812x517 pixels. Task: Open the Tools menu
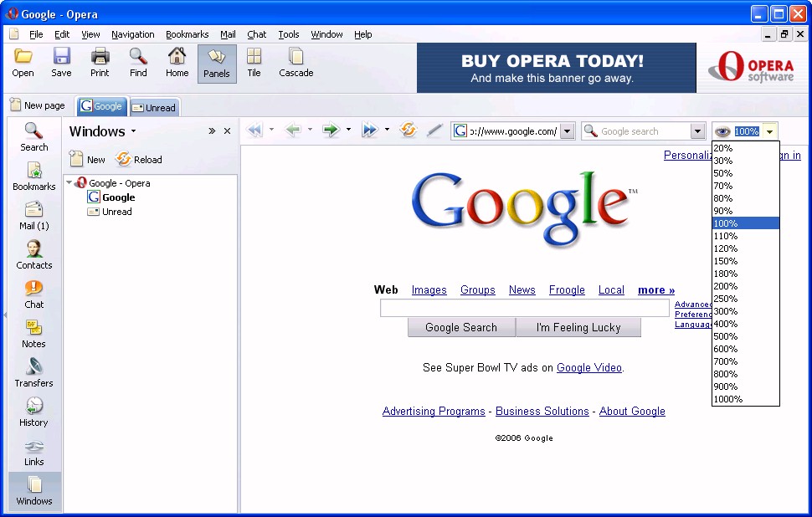point(289,34)
